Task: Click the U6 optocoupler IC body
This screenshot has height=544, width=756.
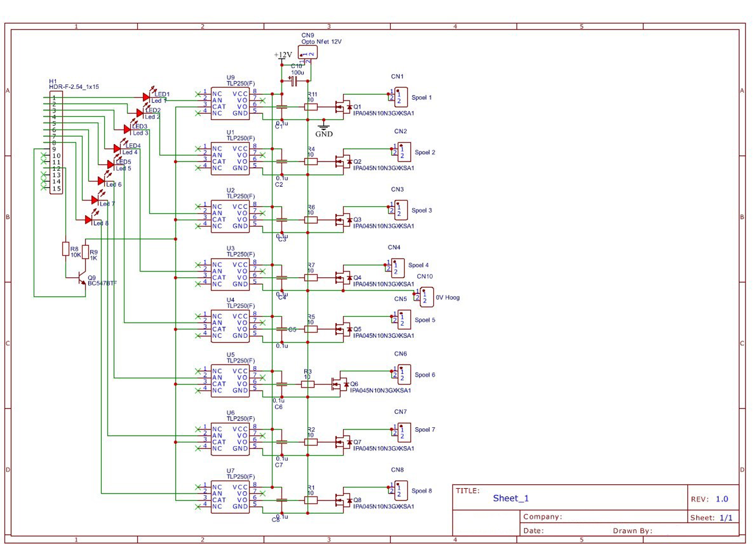Action: [x=230, y=439]
